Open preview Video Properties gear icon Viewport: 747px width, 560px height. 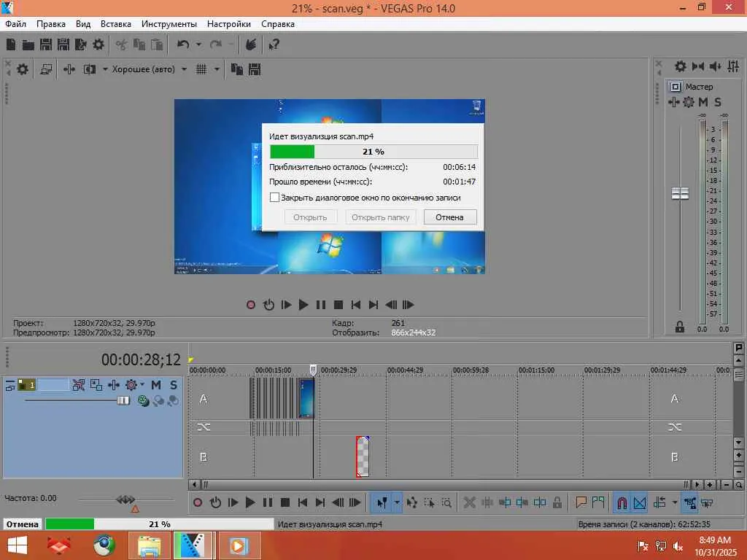[x=23, y=69]
